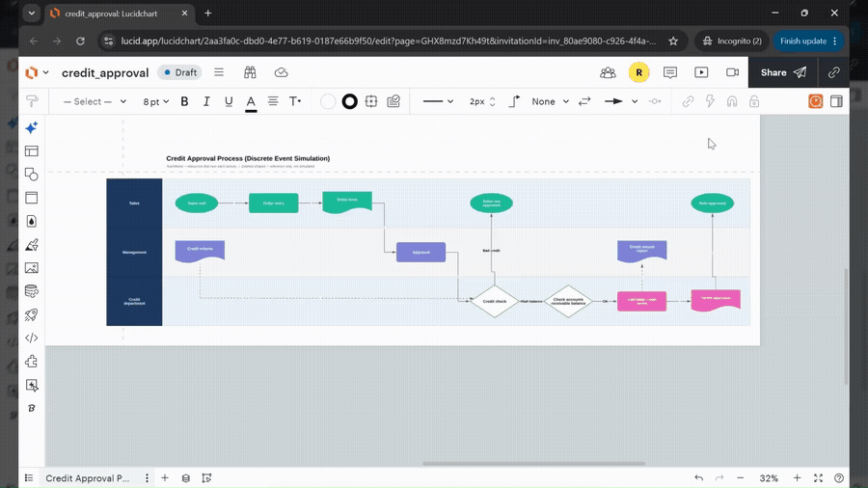This screenshot has height=488, width=868.
Task: Open the orange clock history icon
Action: [x=815, y=101]
